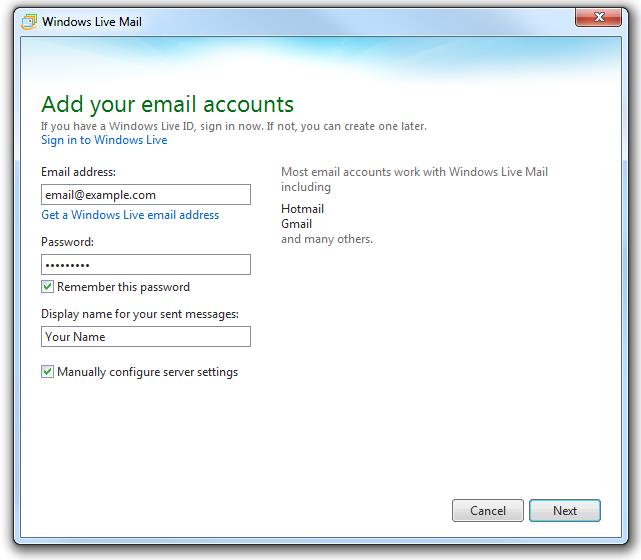Click the 'and many others.' text

click(327, 239)
